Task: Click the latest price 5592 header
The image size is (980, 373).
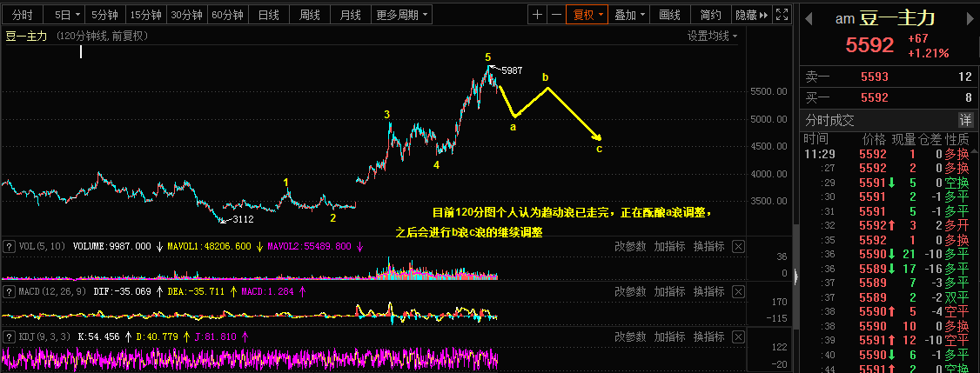Action: (x=870, y=45)
